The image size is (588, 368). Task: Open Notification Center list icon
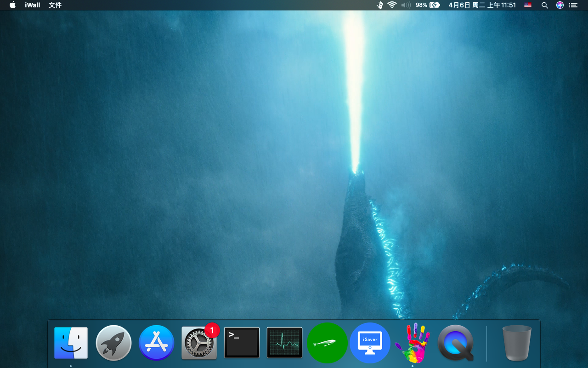(x=573, y=5)
